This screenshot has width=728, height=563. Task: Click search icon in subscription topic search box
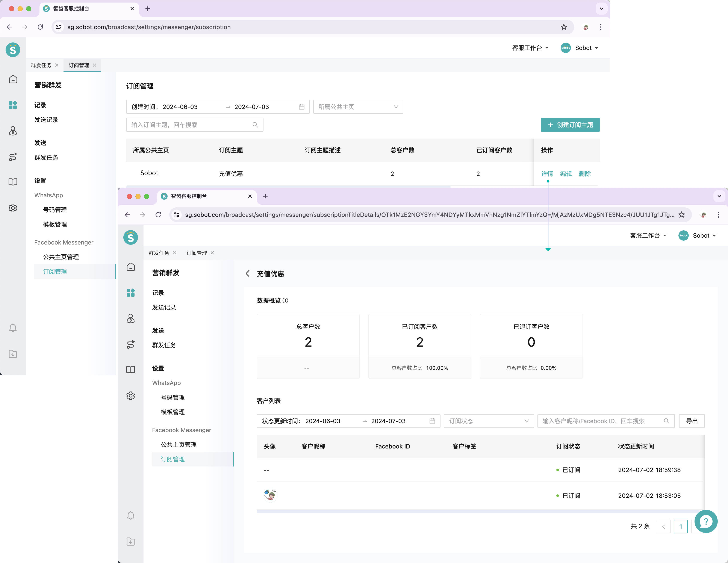pos(255,125)
